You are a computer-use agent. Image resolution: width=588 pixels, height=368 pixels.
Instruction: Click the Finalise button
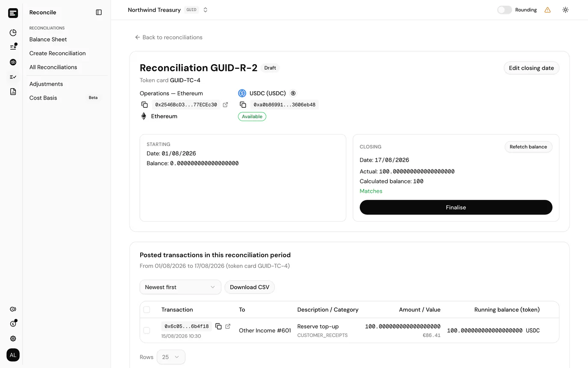[456, 207]
